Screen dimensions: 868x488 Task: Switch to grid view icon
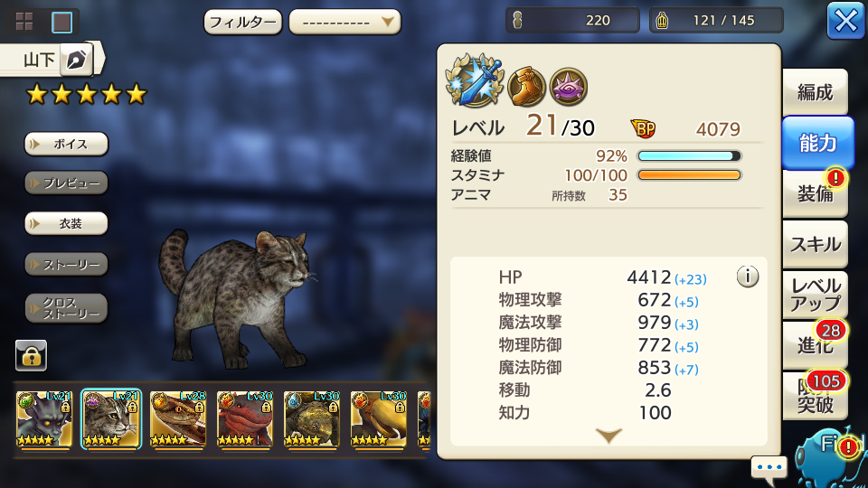(24, 22)
